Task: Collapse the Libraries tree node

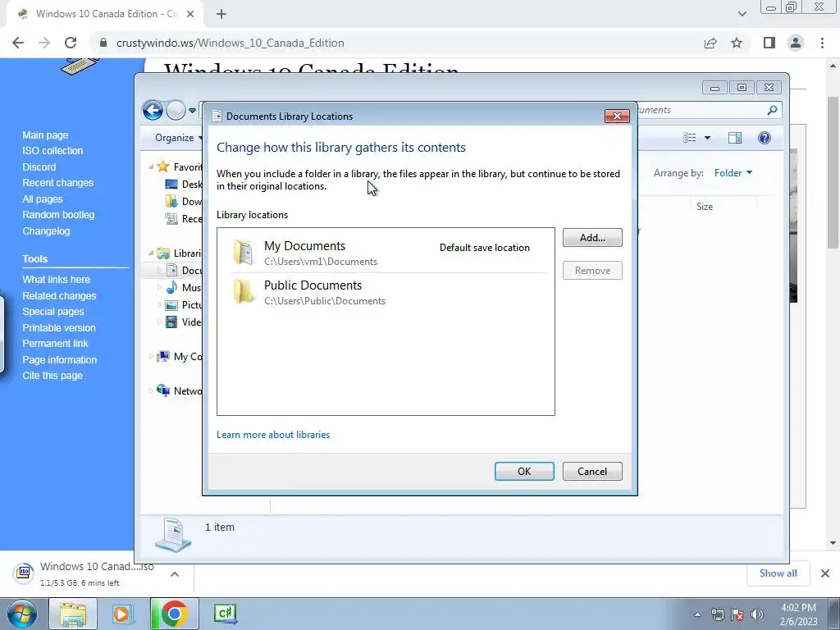Action: point(151,253)
